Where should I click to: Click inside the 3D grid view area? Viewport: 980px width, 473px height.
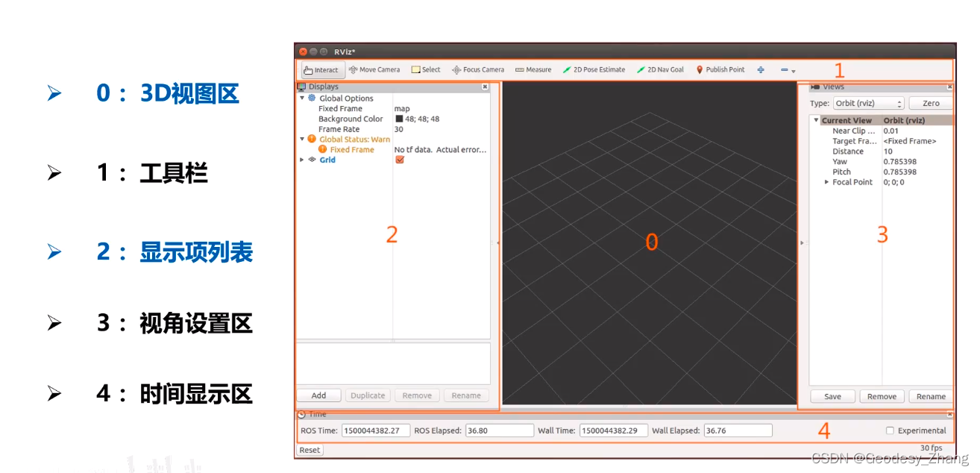tap(649, 242)
